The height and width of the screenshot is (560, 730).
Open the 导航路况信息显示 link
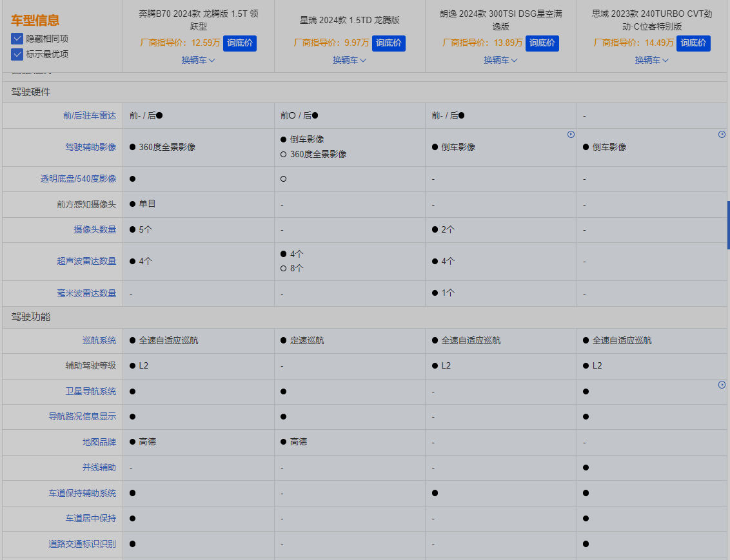pos(83,416)
